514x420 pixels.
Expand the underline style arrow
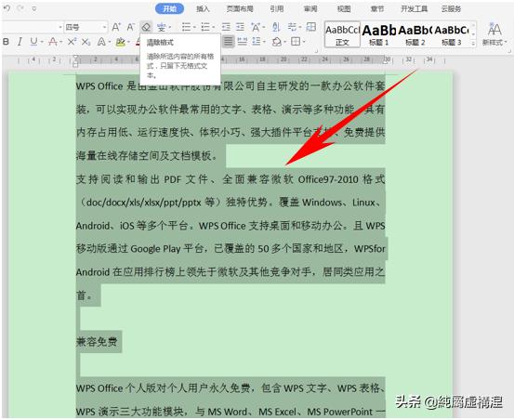coord(42,42)
